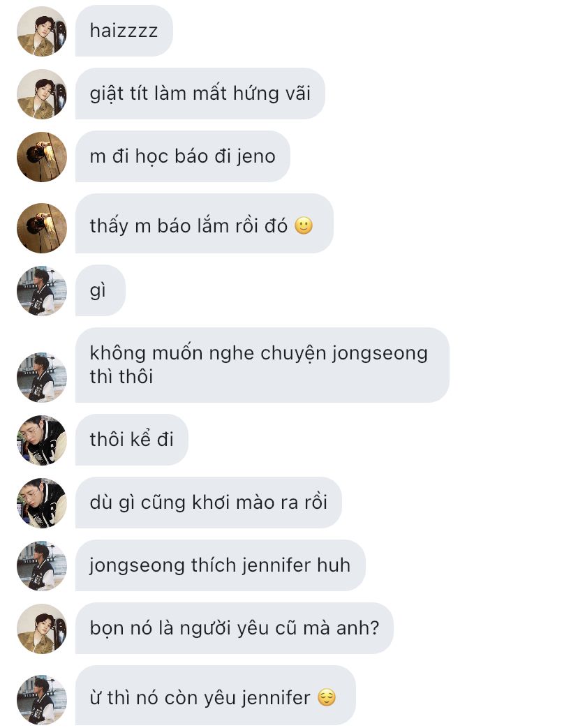This screenshot has height=728, width=578.
Task: Click avatar beside "không muốn nghe chuyện jongseong" message
Action: tap(42, 378)
